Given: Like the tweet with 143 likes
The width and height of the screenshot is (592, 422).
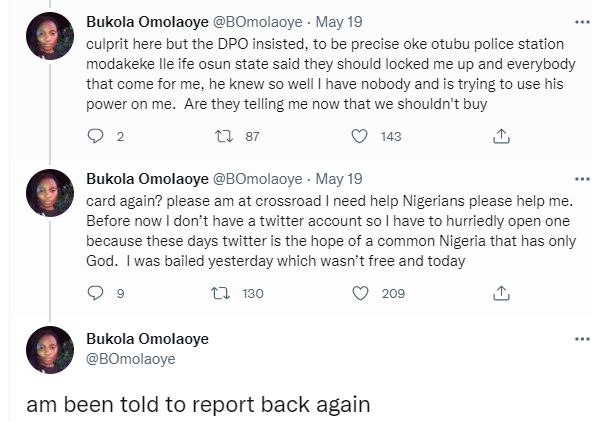Looking at the screenshot, I should (x=359, y=136).
